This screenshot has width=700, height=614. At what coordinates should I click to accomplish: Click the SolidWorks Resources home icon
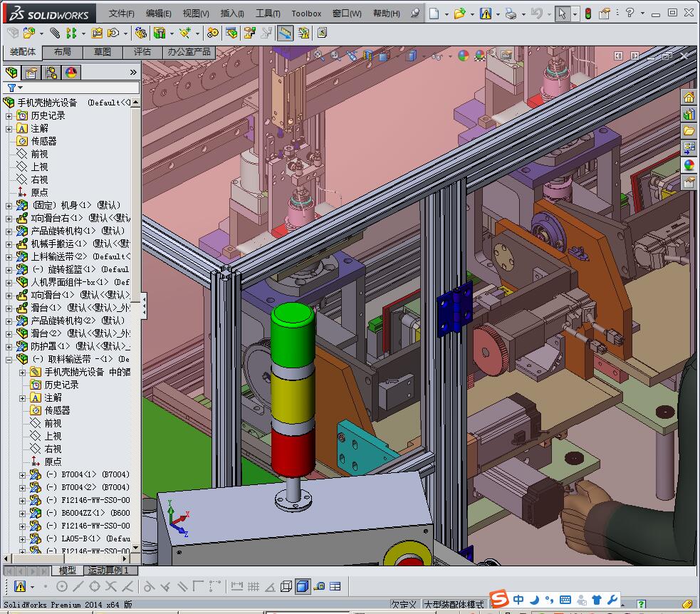click(689, 97)
